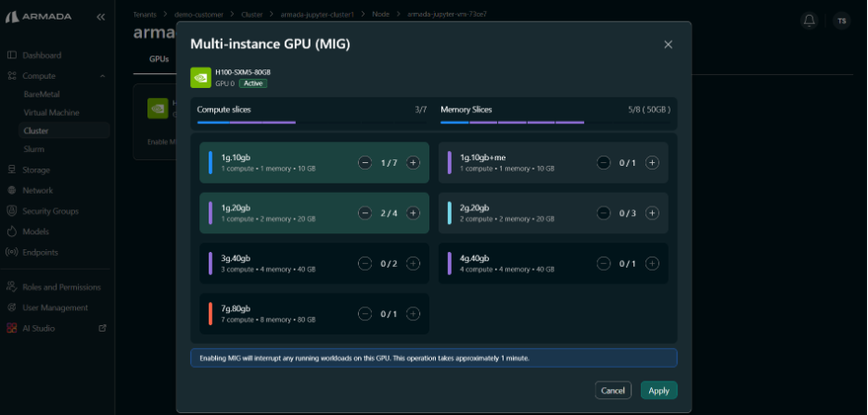Viewport: 868px width, 415px height.
Task: Increase the 1g.20gb instance count
Action: click(413, 213)
